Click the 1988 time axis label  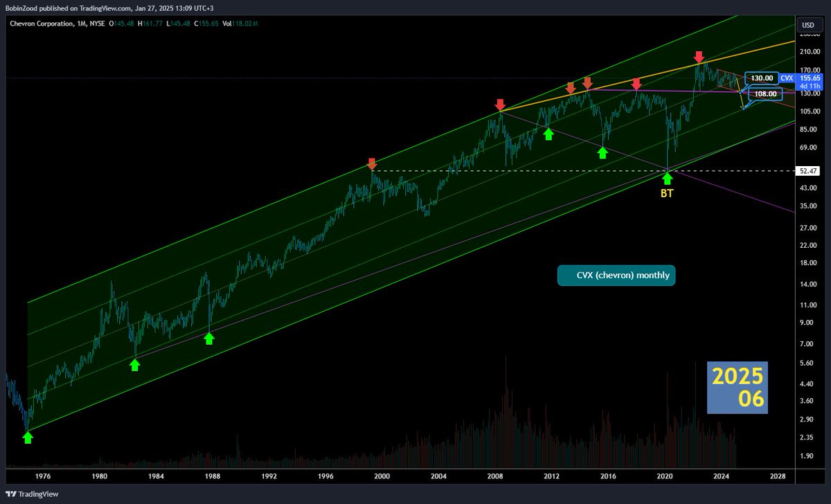[x=213, y=476]
